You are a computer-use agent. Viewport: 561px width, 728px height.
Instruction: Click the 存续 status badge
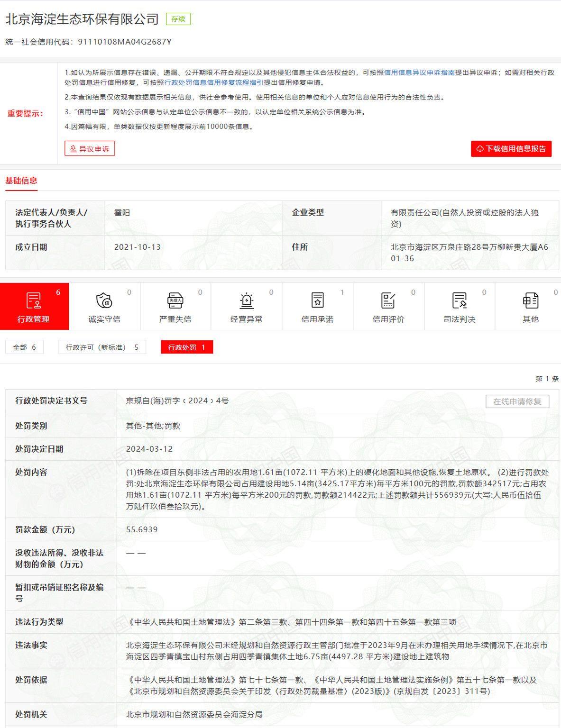pos(178,19)
